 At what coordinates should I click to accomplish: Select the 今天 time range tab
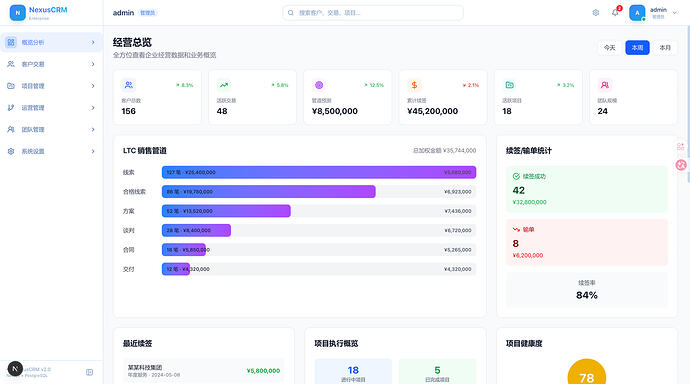click(x=609, y=48)
